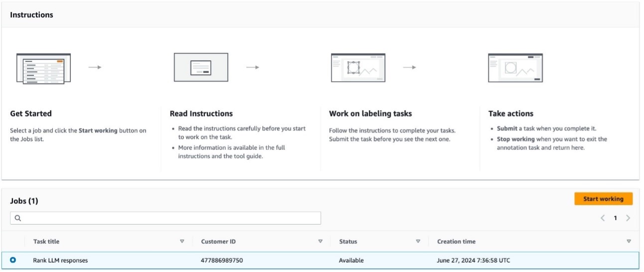644x272 pixels.
Task: Click the Take actions heading
Action: pyautogui.click(x=511, y=114)
